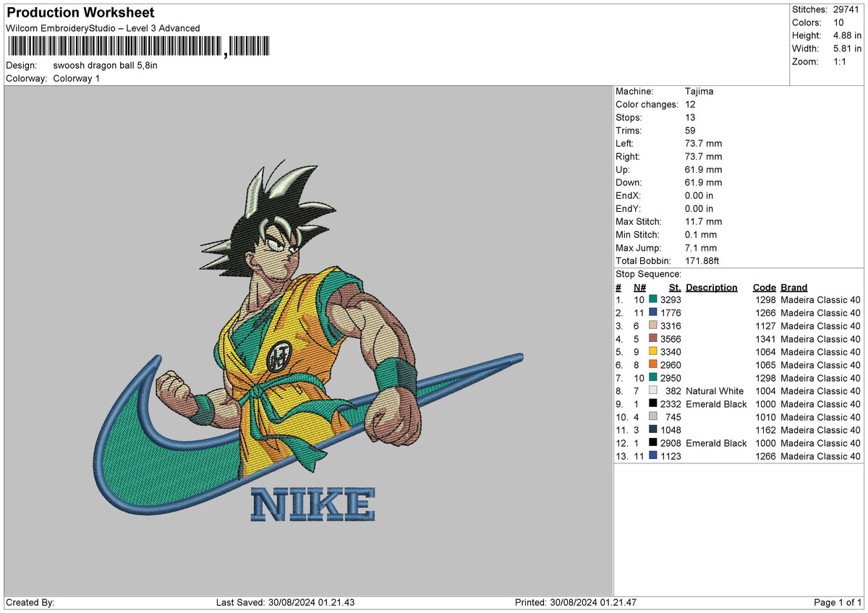868x613 pixels.
Task: Click the Total Bobbin value 171.88ft
Action: (x=702, y=260)
